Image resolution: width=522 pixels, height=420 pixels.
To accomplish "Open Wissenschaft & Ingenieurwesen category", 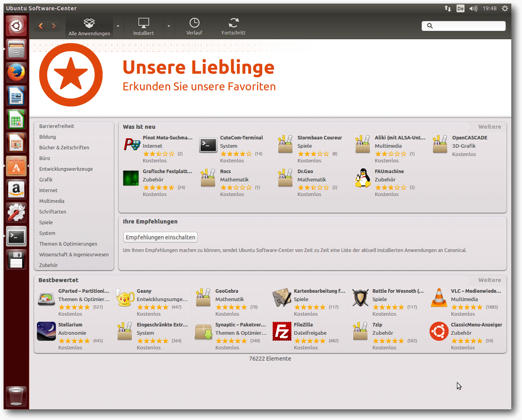I will (x=74, y=254).
